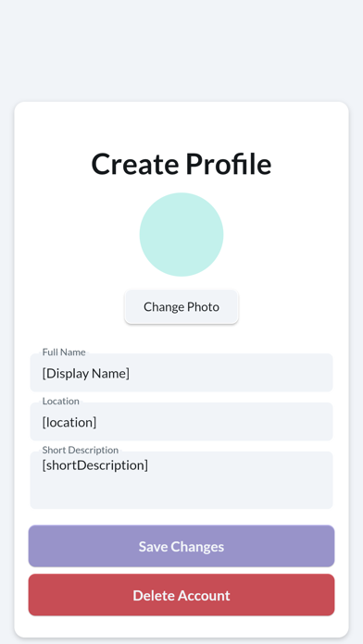Click the Full Name floating label
This screenshot has height=644, width=363.
click(x=64, y=352)
